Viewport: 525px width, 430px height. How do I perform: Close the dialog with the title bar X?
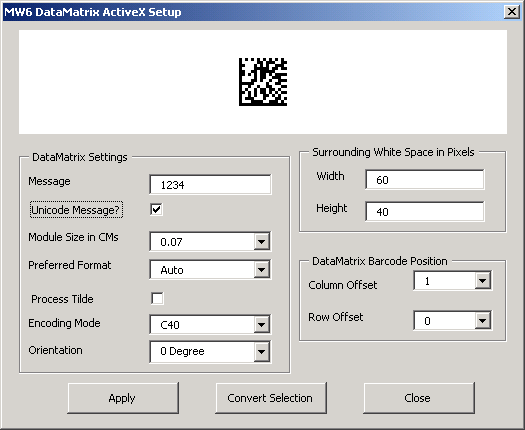coord(512,12)
